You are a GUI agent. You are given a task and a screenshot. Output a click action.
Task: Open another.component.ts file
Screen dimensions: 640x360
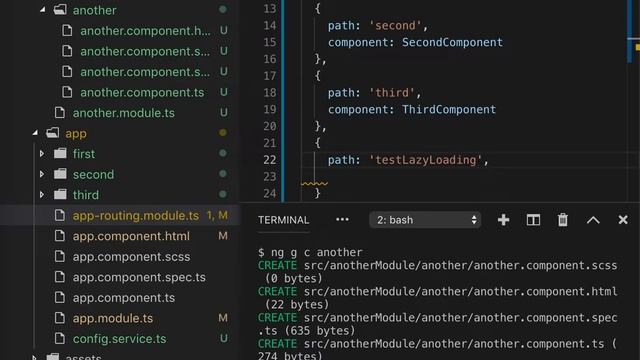142,93
